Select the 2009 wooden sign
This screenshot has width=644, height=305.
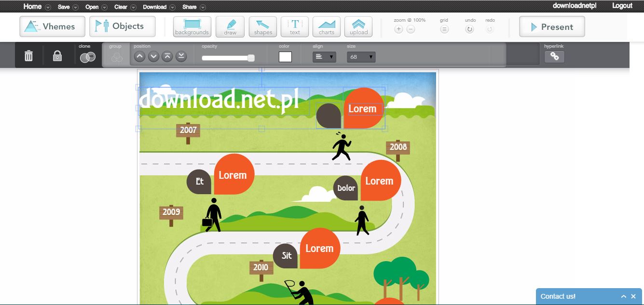171,215
